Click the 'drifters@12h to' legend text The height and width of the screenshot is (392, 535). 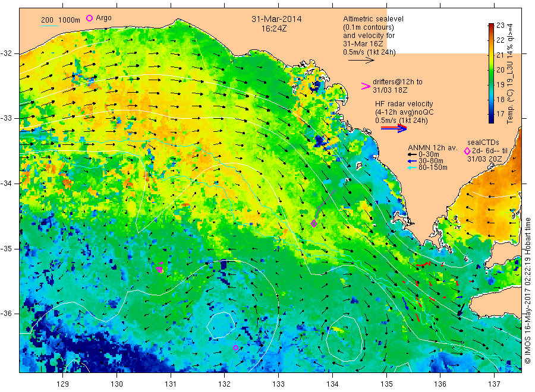[398, 82]
